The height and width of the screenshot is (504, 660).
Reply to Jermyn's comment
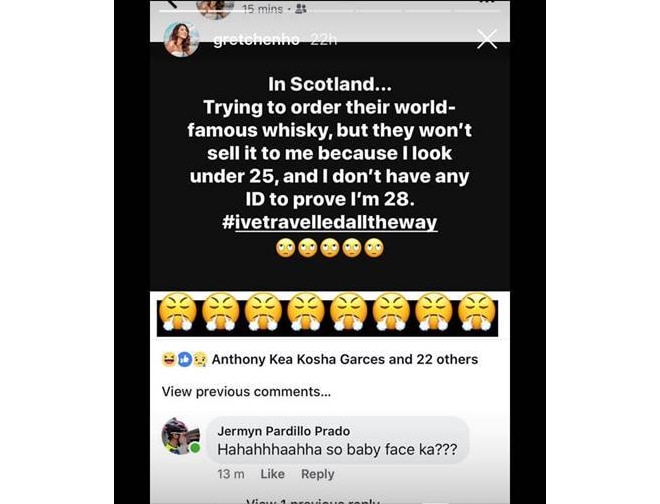click(x=318, y=474)
